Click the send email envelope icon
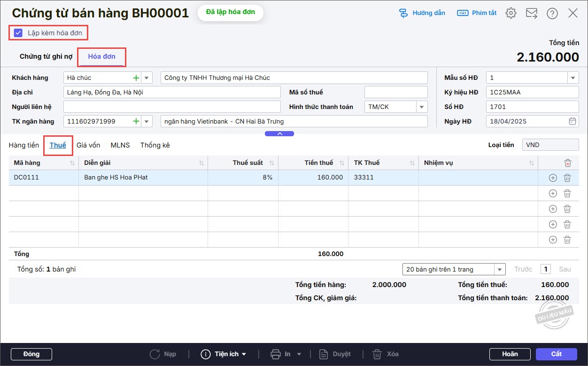Screen dimensions: 588x366 point(532,13)
